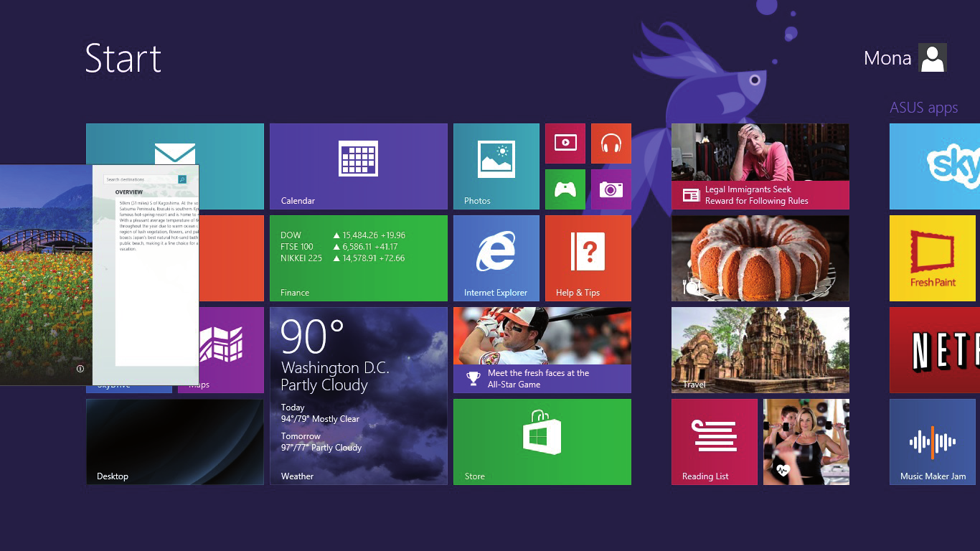Launch the Photos app tile
Image resolution: width=980 pixels, height=551 pixels.
pos(496,166)
